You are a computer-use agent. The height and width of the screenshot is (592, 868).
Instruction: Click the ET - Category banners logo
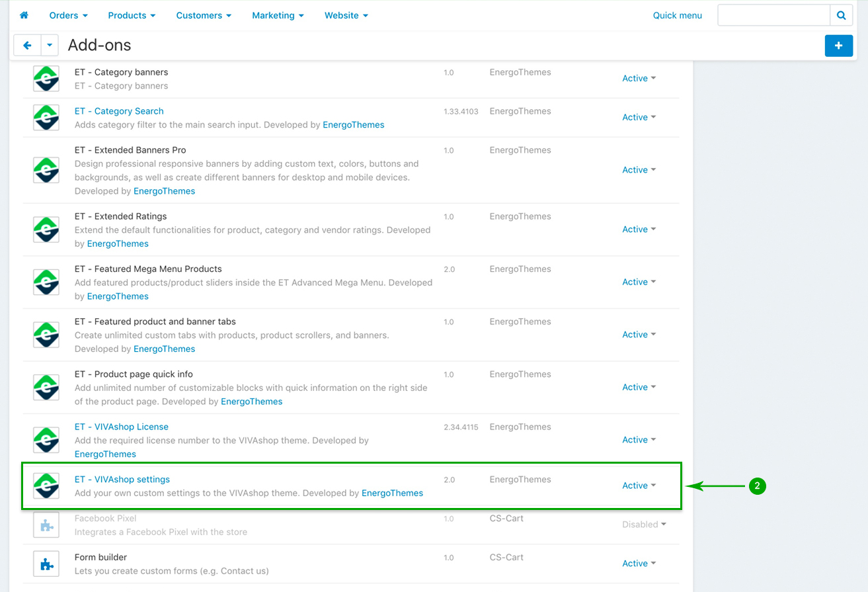pos(46,79)
